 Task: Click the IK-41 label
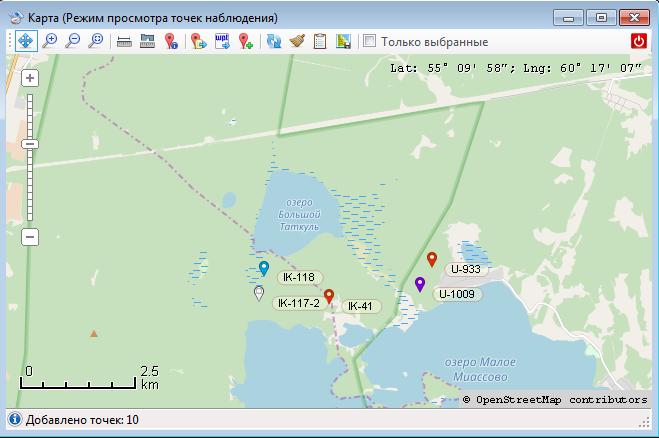[361, 306]
